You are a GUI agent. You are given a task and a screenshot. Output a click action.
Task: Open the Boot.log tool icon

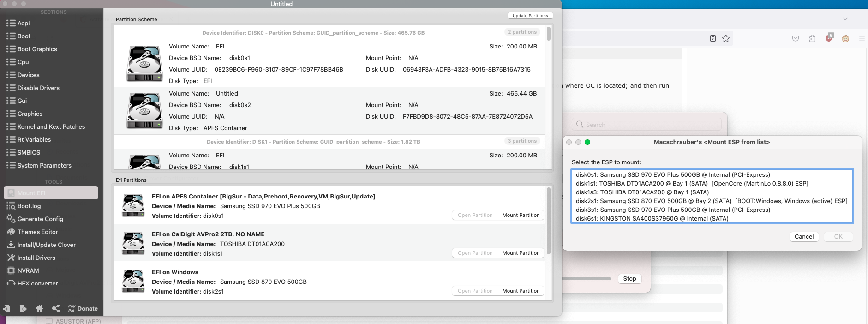pyautogui.click(x=11, y=206)
